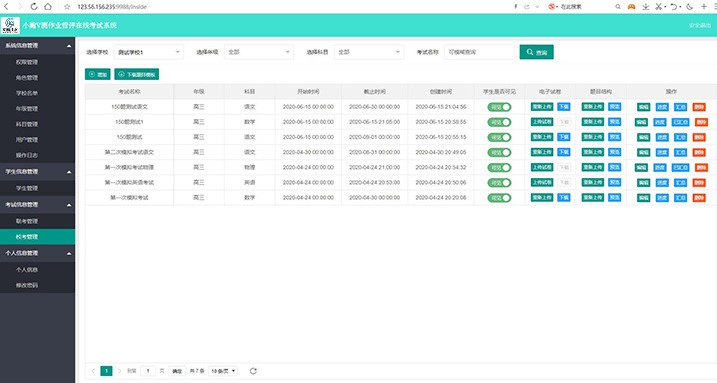Reload the page using the browser refresh icon
This screenshot has height=383, width=717.
pos(34,6)
